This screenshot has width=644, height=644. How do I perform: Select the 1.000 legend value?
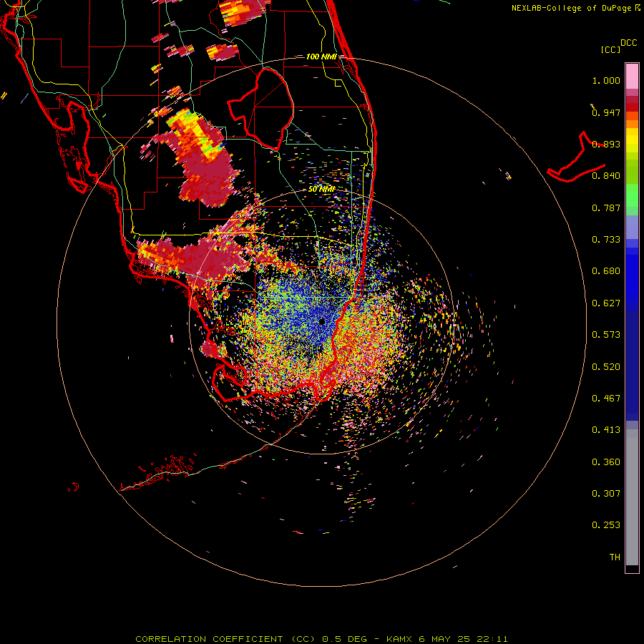coord(606,80)
